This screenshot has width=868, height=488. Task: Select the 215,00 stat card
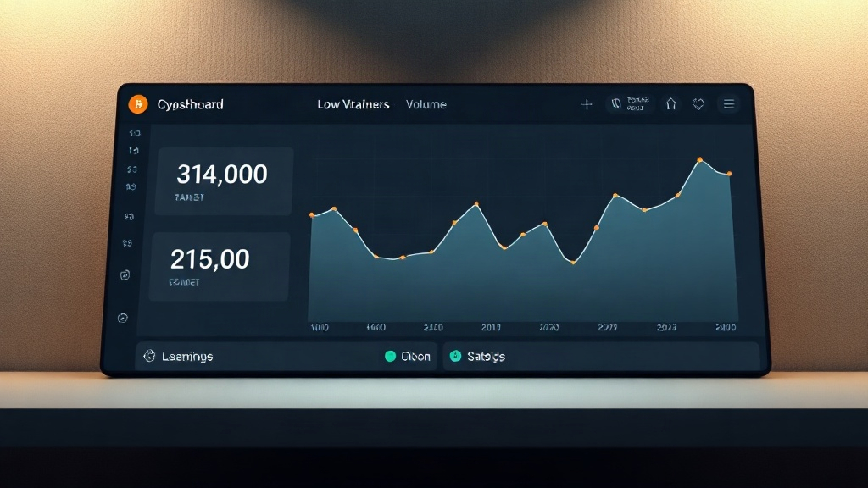[x=220, y=267]
